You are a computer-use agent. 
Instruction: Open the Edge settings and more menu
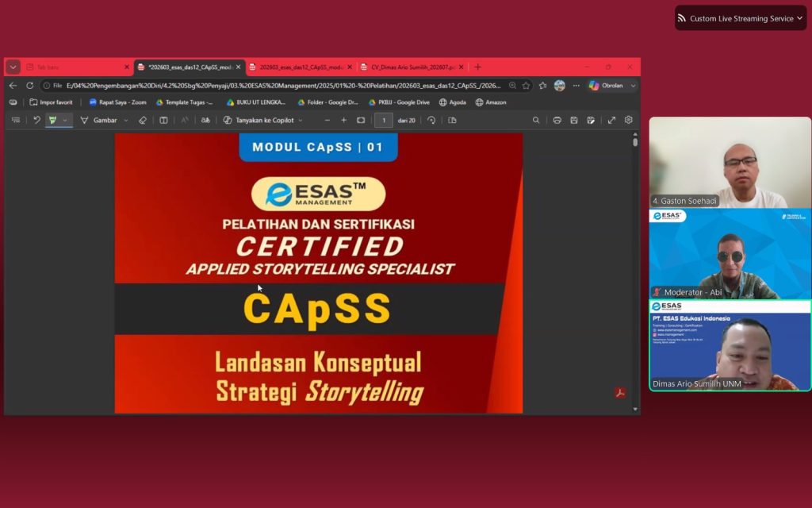(x=576, y=86)
